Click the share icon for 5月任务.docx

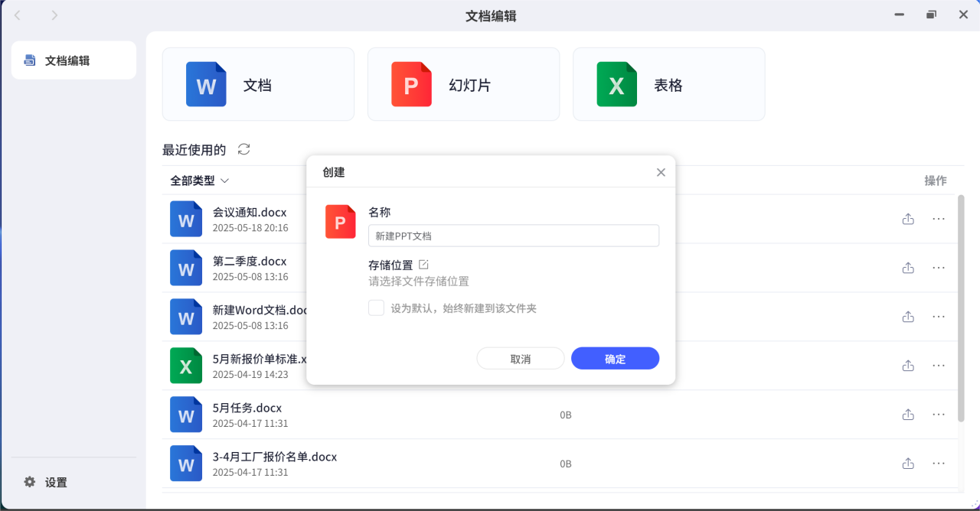(908, 415)
